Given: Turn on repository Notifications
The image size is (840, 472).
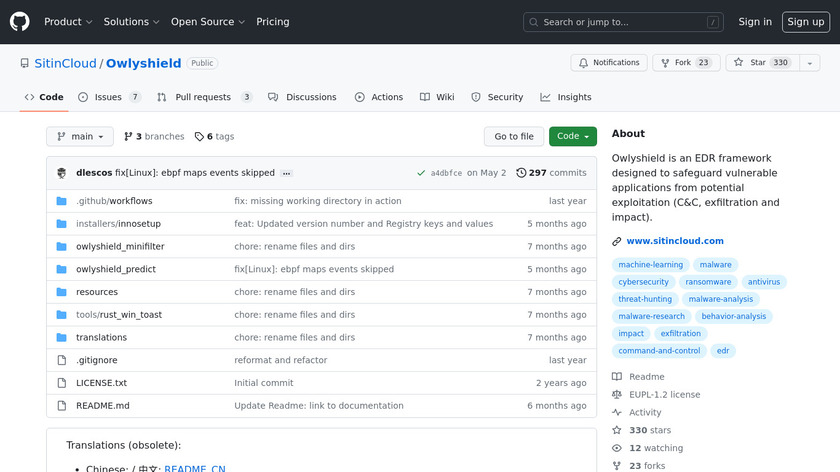Looking at the screenshot, I should coord(607,63).
